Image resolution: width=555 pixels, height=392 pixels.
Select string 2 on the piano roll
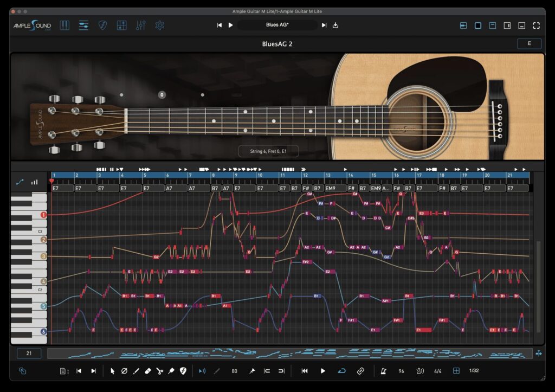[x=43, y=240]
